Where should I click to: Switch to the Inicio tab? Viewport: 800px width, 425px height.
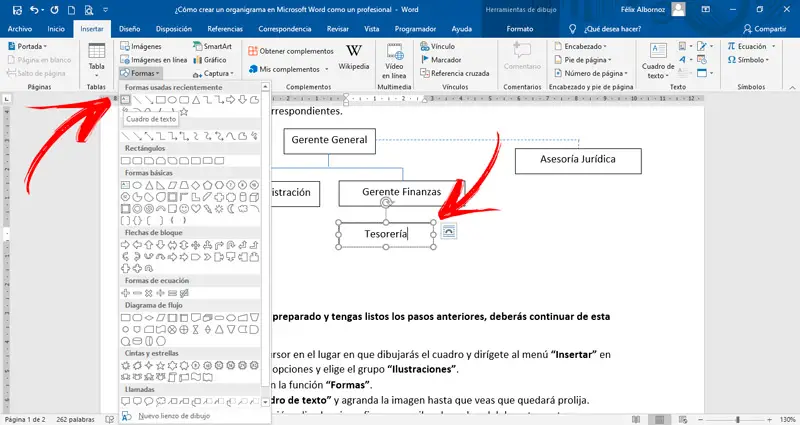pyautogui.click(x=56, y=29)
